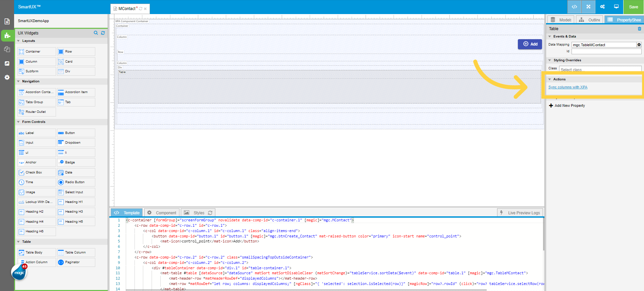Toggle code view icon in top bar

tap(574, 7)
